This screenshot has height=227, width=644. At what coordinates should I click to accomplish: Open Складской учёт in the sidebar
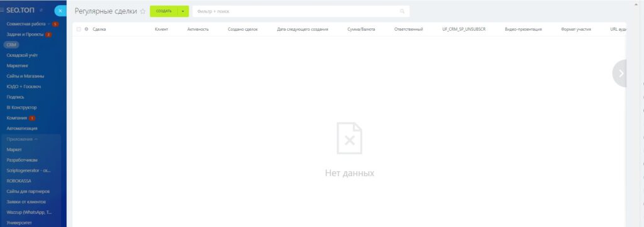point(22,55)
